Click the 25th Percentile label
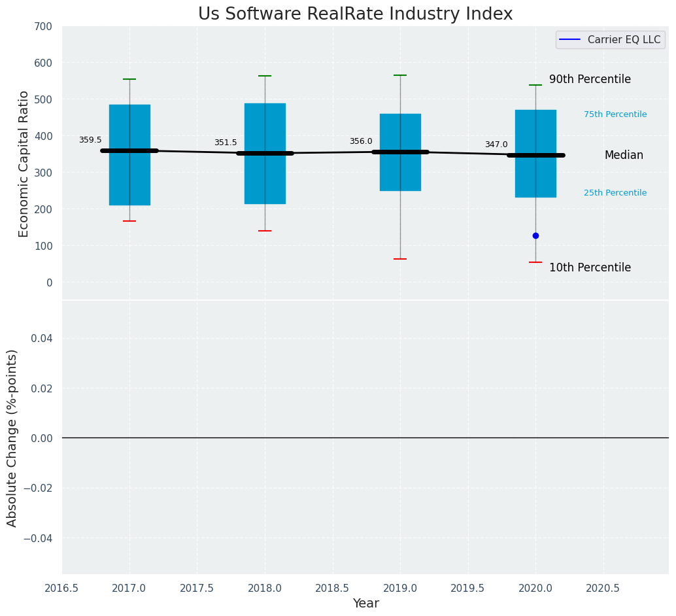Viewport: 676px width, 616px height. [615, 193]
